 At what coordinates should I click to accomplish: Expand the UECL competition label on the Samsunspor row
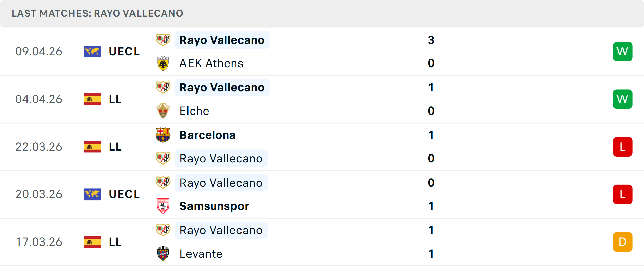124,194
